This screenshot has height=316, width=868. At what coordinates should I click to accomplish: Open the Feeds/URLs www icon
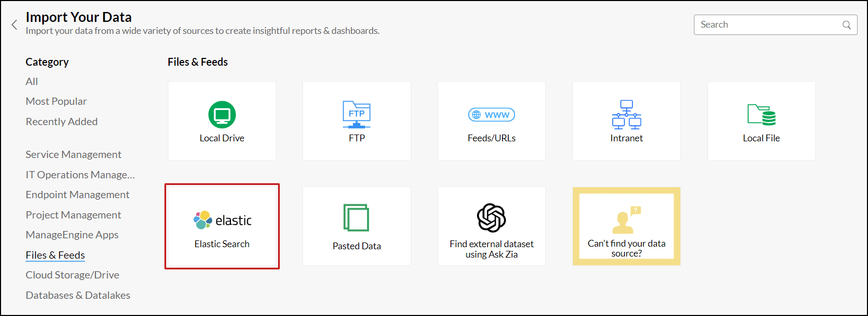pos(492,115)
